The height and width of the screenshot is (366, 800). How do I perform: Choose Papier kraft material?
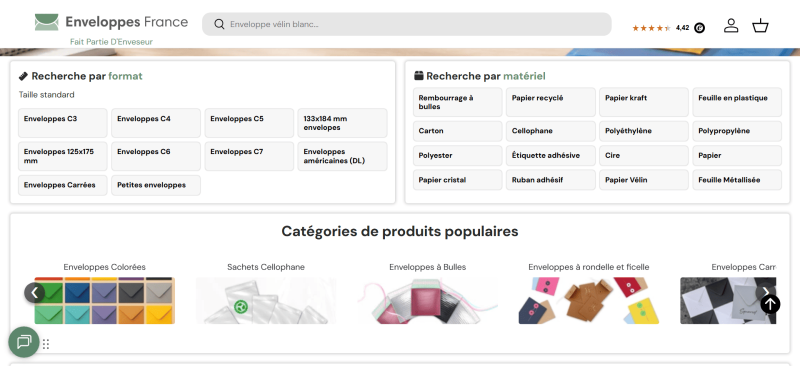pos(644,102)
